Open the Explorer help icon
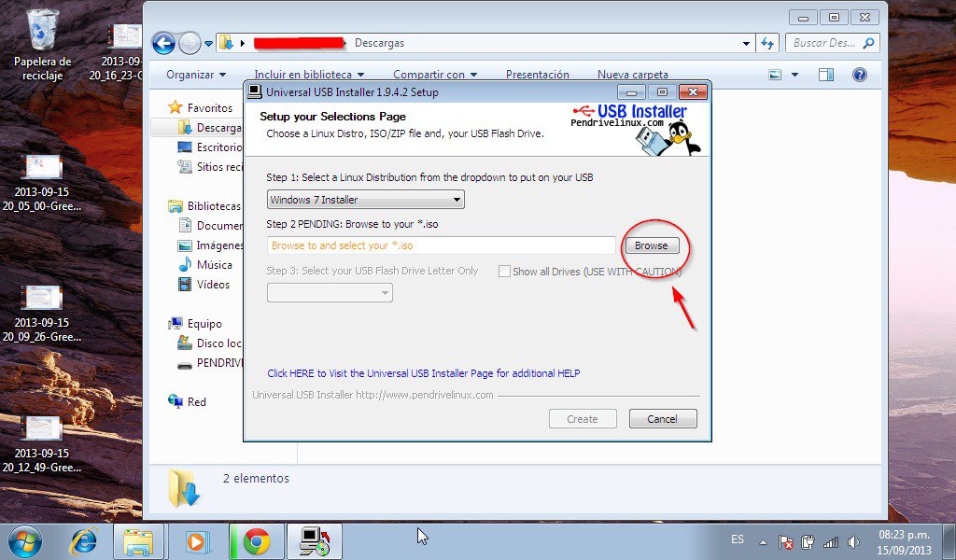The width and height of the screenshot is (956, 560). coord(859,75)
